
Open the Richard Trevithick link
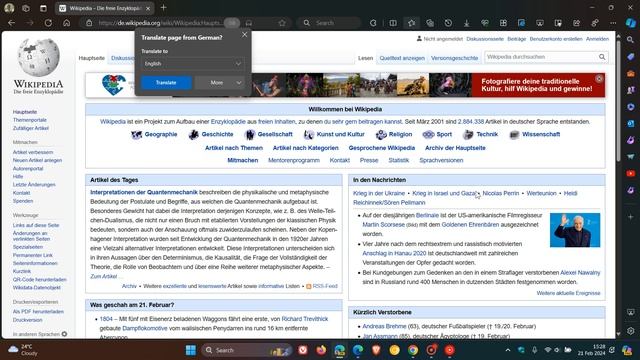pyautogui.click(x=304, y=319)
